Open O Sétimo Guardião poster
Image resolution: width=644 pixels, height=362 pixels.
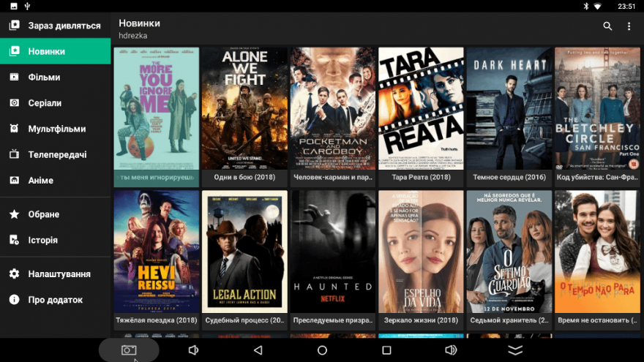[509, 252]
